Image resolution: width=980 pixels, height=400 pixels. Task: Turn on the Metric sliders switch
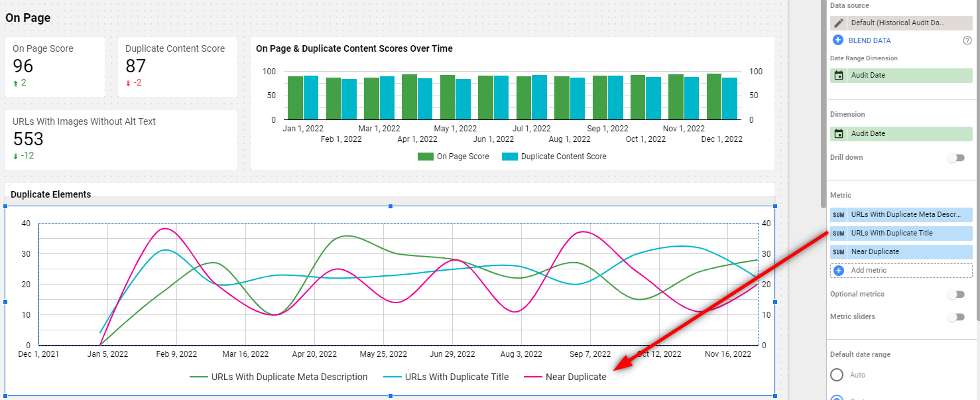[955, 317]
